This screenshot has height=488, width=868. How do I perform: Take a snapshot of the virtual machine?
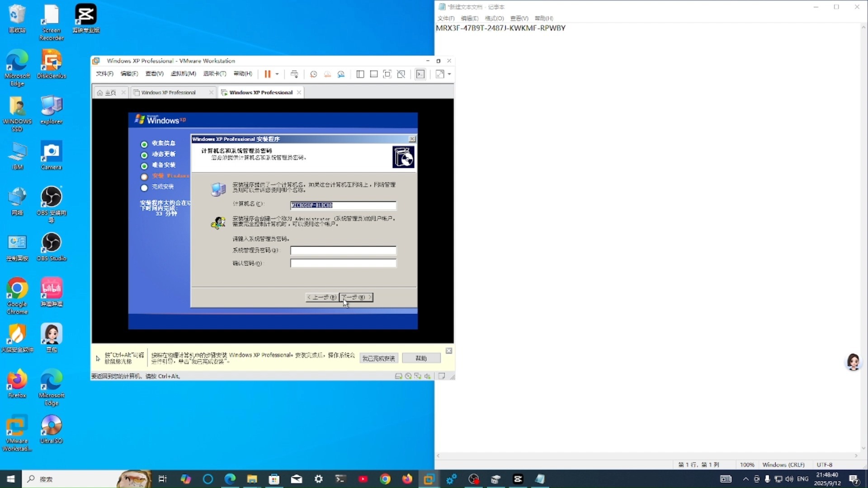click(x=313, y=74)
